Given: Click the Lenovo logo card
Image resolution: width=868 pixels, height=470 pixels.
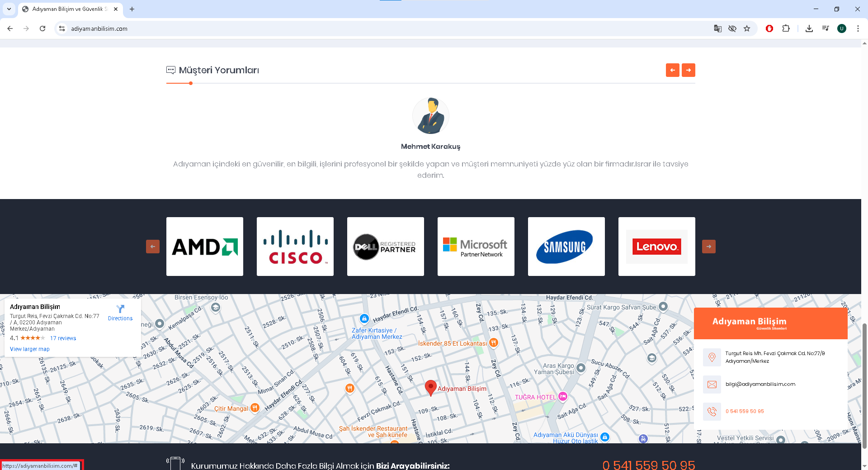Looking at the screenshot, I should click(657, 247).
